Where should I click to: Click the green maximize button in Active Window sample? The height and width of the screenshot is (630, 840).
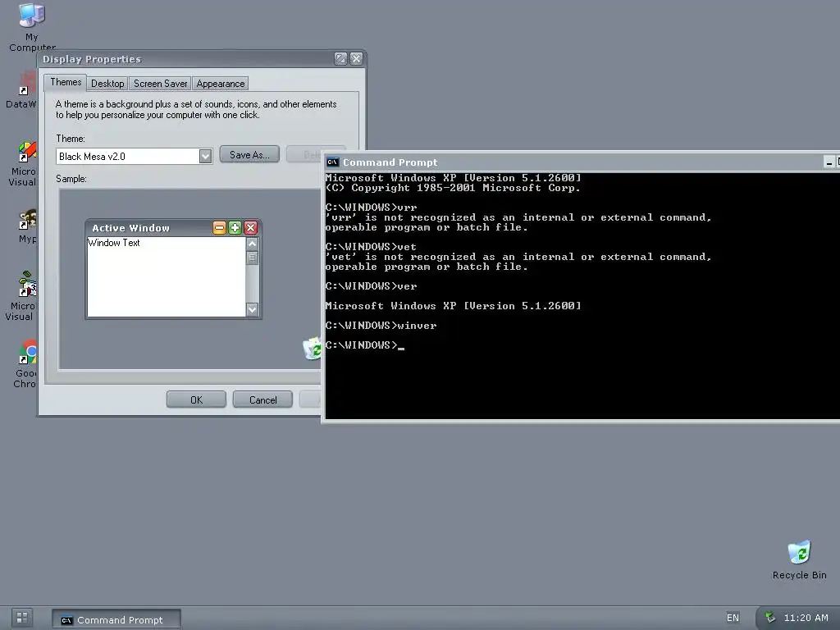point(235,228)
